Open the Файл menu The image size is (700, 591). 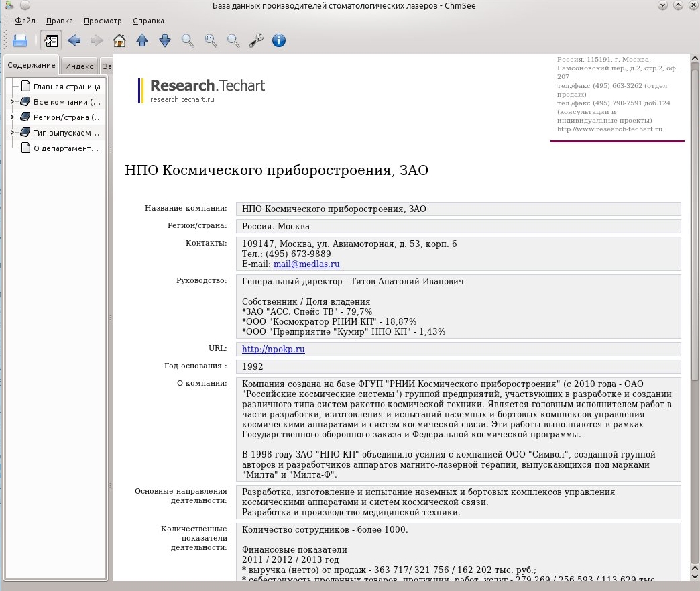(x=25, y=21)
